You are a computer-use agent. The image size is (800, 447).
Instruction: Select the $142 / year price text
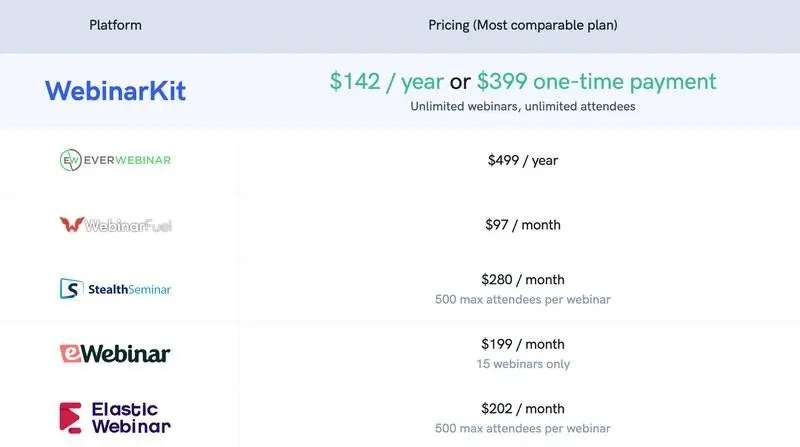click(386, 82)
